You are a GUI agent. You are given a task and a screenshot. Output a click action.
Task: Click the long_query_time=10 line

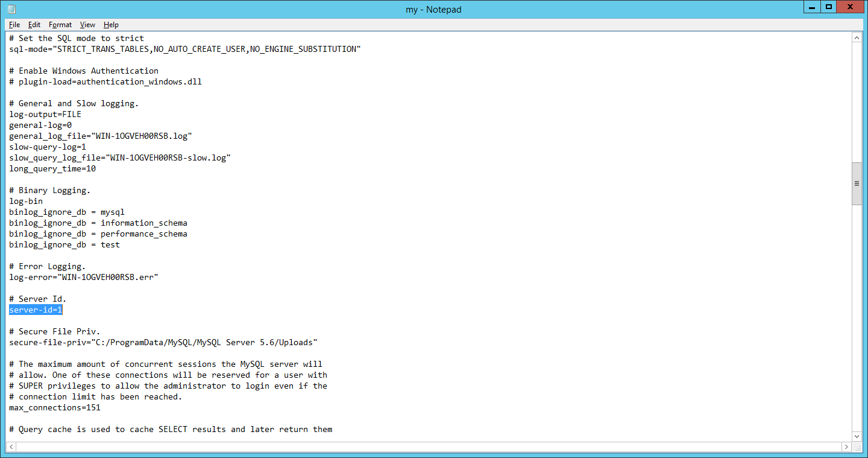52,168
